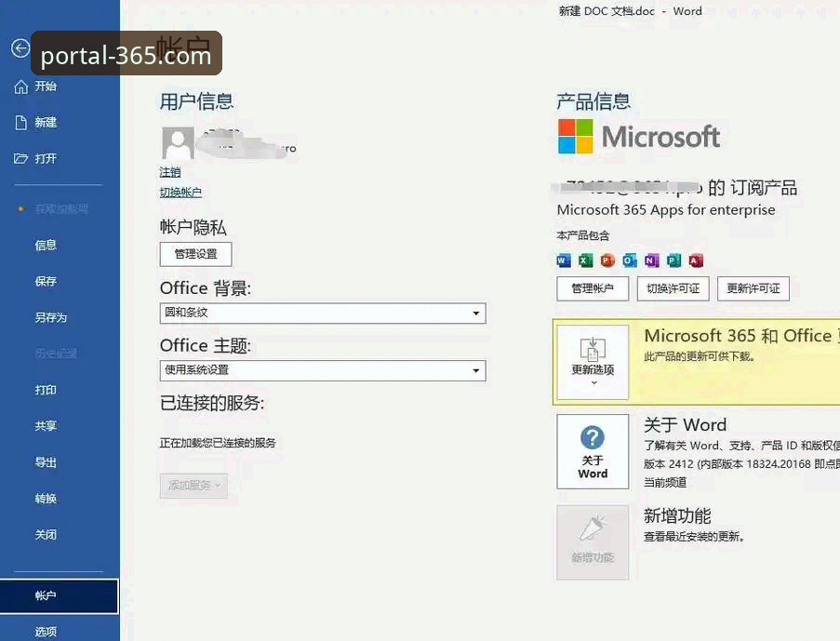This screenshot has height=641, width=840.
Task: Click the Microsoft four-square logo
Action: point(576,136)
